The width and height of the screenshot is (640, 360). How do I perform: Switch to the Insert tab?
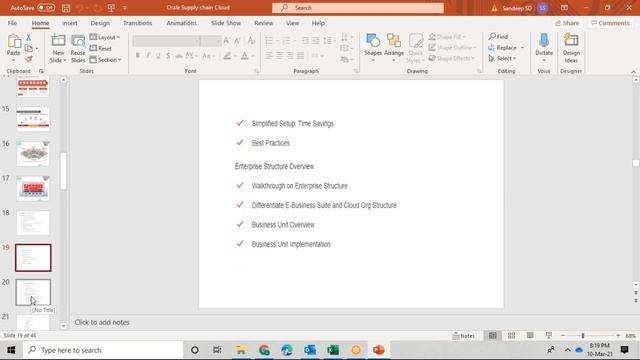click(70, 23)
